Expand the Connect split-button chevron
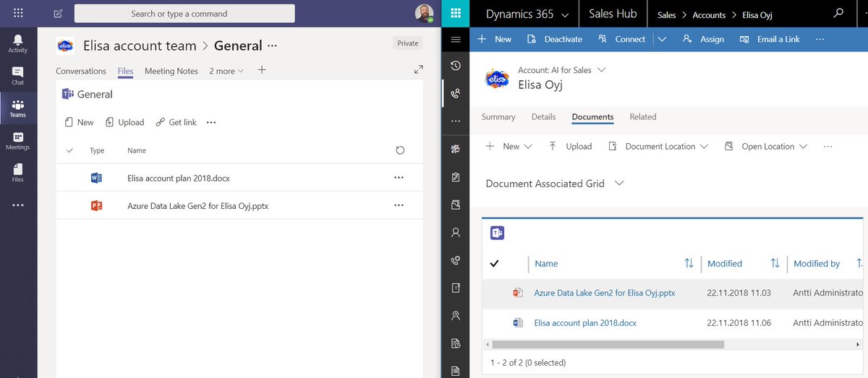 pyautogui.click(x=662, y=39)
